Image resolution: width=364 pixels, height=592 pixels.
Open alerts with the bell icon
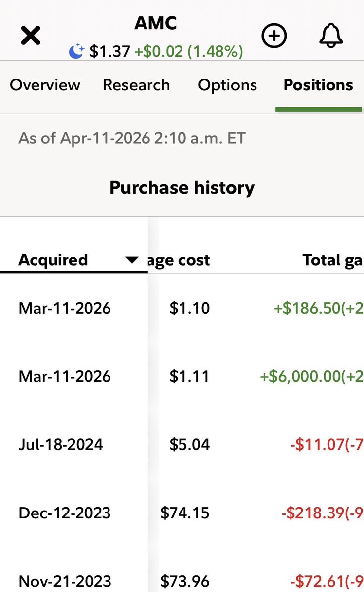coord(331,36)
